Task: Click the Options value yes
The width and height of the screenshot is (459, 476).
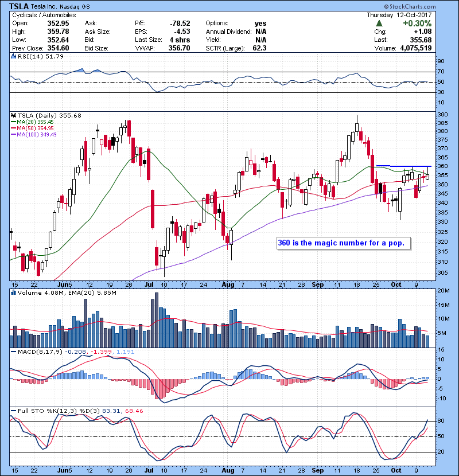Action: (x=260, y=24)
